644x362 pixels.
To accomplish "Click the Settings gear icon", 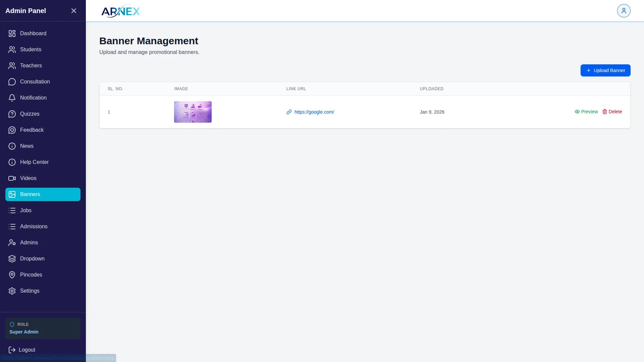I will (12, 291).
